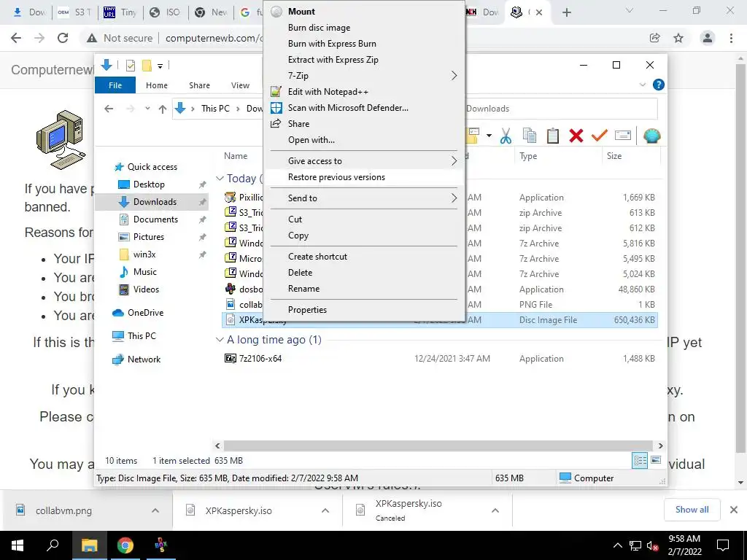Select Burn disc image
747x560 pixels.
pos(364,28)
